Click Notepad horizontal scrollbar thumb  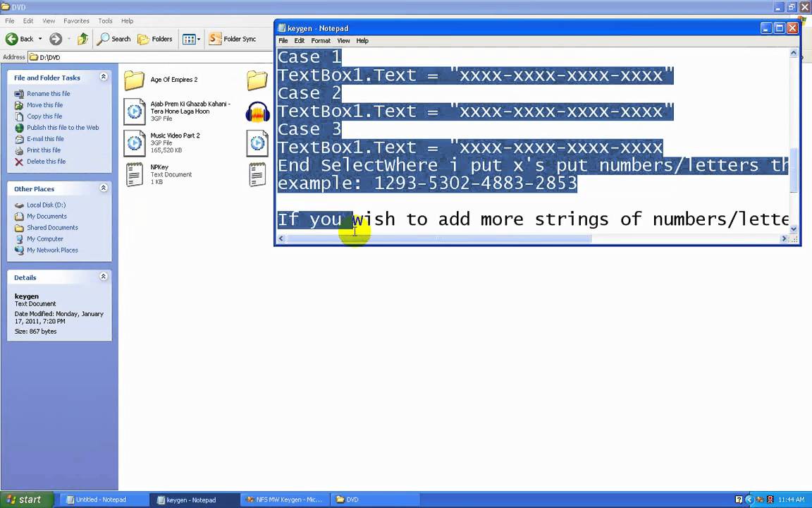438,238
